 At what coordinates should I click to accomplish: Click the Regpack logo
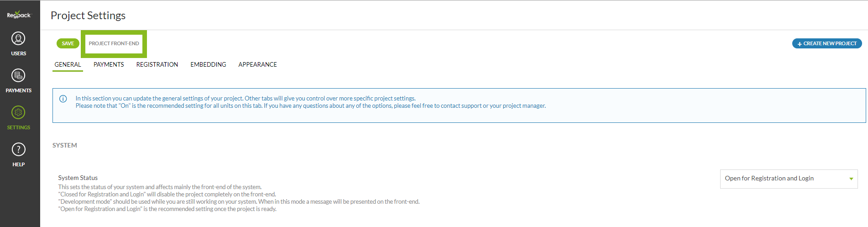[19, 15]
